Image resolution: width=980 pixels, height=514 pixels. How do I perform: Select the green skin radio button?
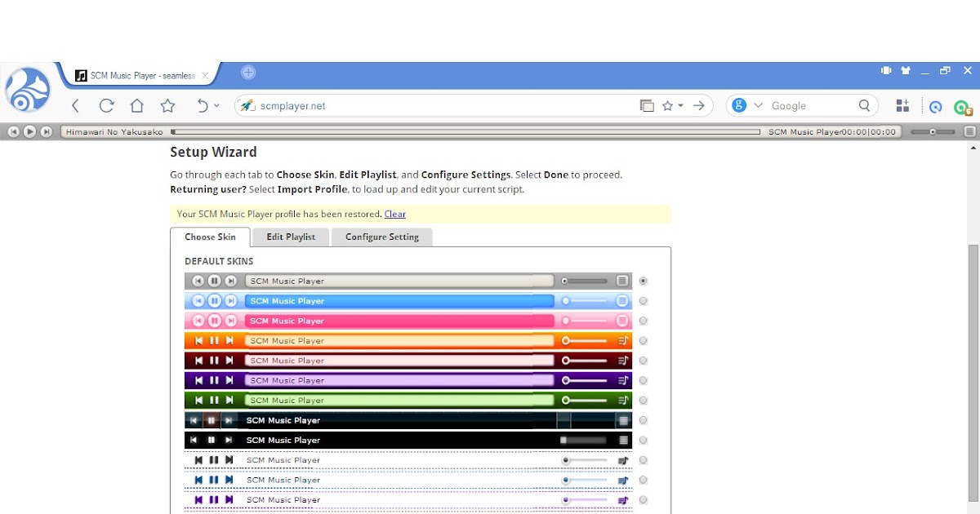point(644,401)
